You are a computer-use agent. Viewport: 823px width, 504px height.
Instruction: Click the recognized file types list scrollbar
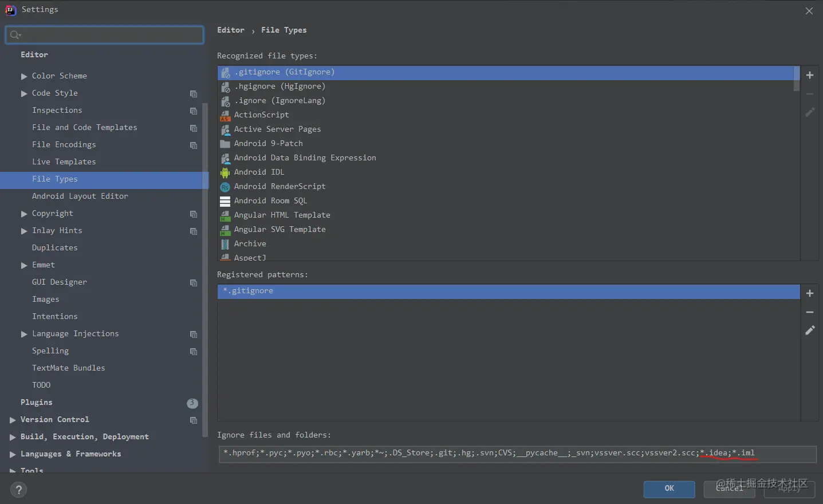[797, 79]
